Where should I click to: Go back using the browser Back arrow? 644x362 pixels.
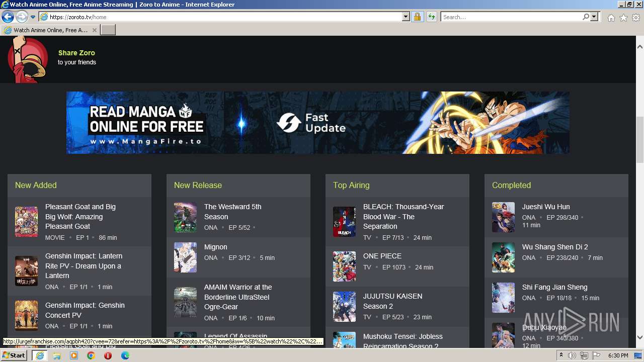[x=8, y=17]
